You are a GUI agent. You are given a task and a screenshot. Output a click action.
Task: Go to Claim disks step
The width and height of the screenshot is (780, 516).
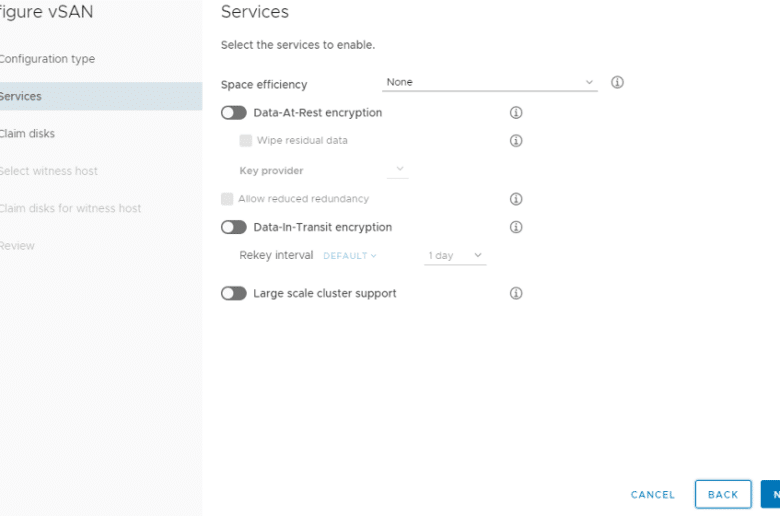tap(27, 133)
